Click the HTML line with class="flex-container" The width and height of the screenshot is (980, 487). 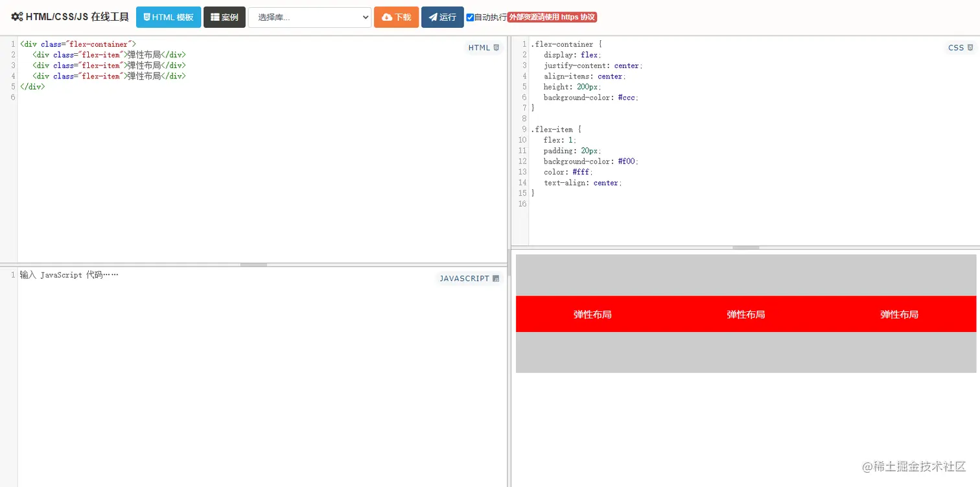78,44
